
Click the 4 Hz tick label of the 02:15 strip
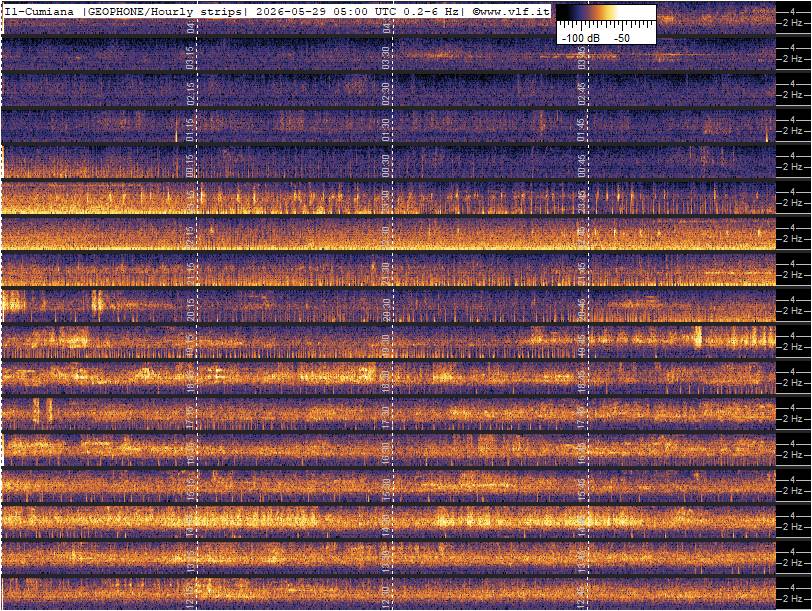pos(792,83)
